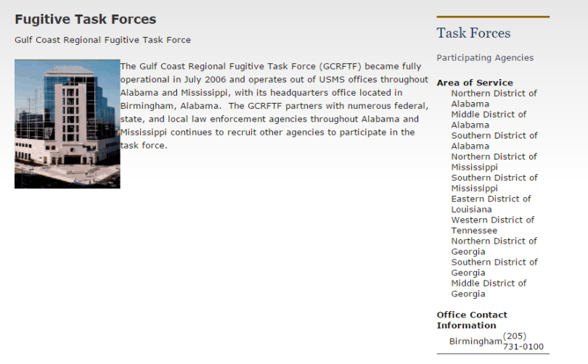Select Middle District of Alabama
This screenshot has height=364, width=588.
489,120
